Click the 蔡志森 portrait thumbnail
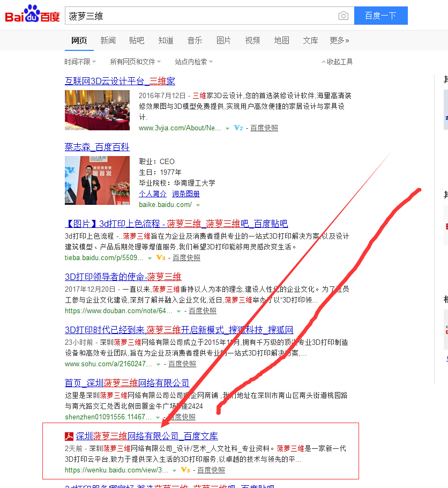 97,181
